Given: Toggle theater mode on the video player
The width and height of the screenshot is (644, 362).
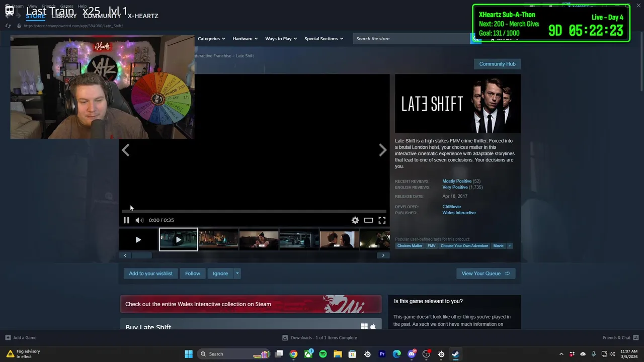Looking at the screenshot, I should (369, 220).
